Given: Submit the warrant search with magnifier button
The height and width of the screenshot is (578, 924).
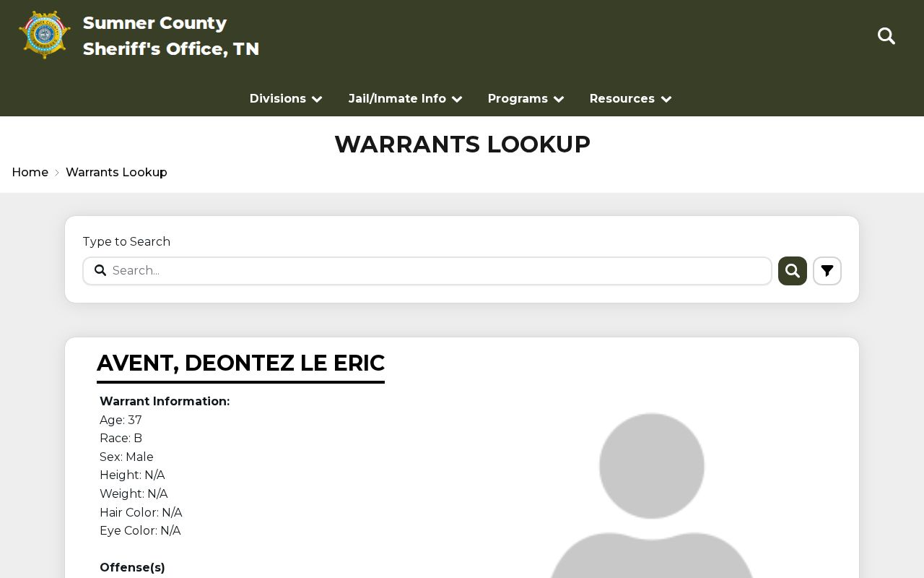Looking at the screenshot, I should (x=793, y=271).
